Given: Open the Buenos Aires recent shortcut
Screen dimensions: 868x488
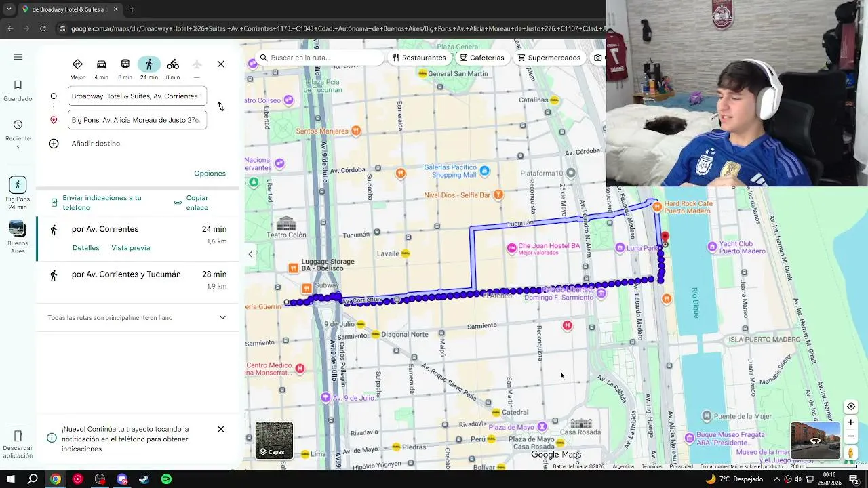Looking at the screenshot, I should click(x=18, y=237).
